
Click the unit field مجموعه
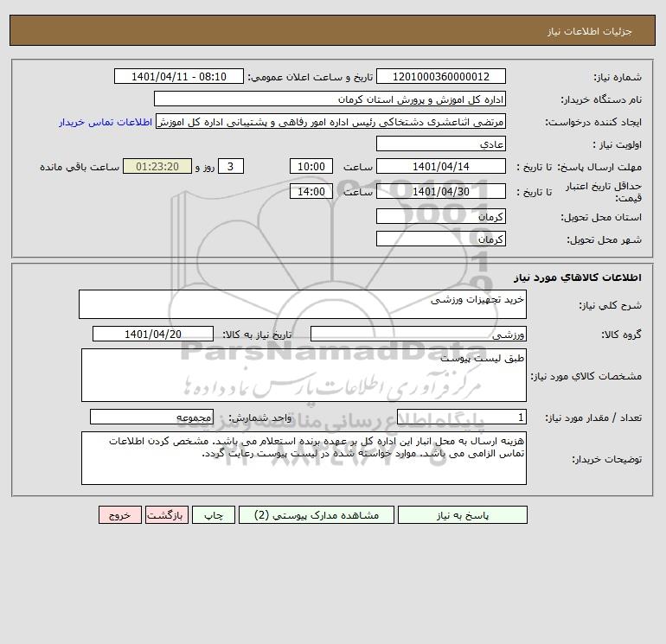click(x=151, y=418)
